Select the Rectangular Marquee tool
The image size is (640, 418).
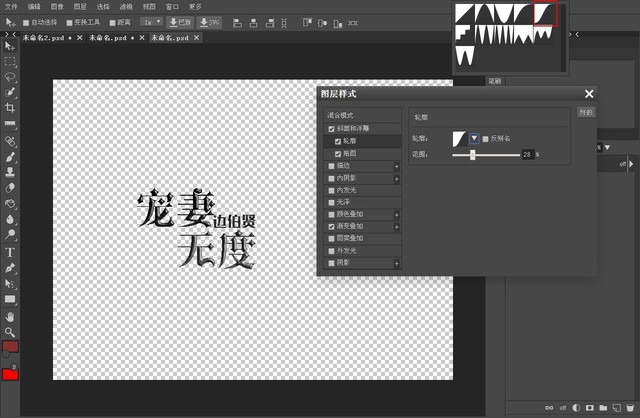(x=10, y=61)
